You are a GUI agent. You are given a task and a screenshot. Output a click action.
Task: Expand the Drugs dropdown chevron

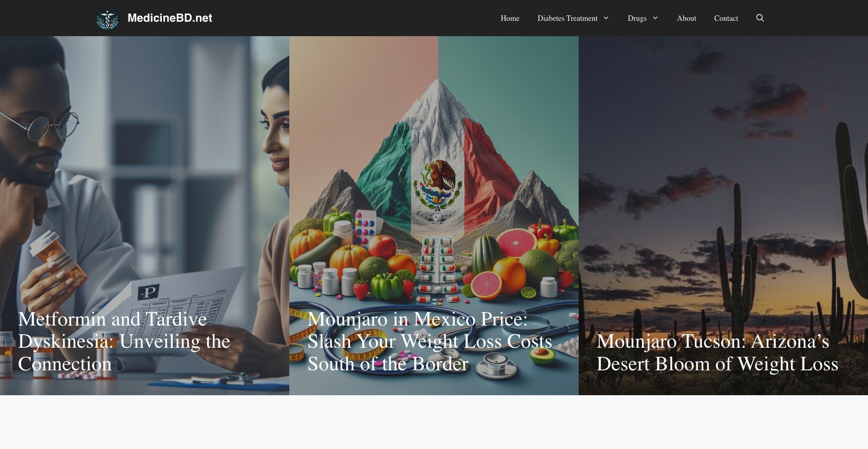(655, 19)
